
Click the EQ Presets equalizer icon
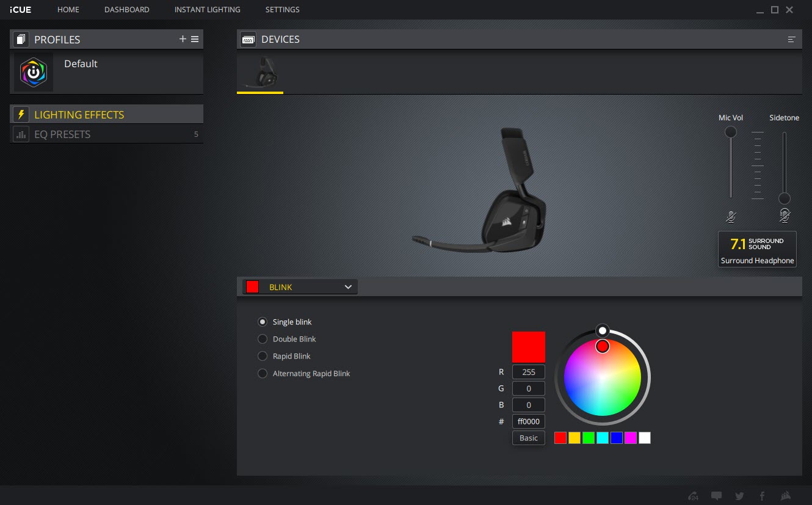(21, 134)
